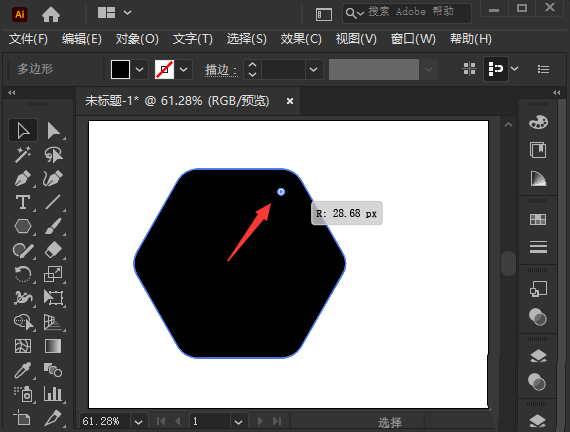The width and height of the screenshot is (570, 432).
Task: Open the 效果(C) menu
Action: [x=301, y=39]
